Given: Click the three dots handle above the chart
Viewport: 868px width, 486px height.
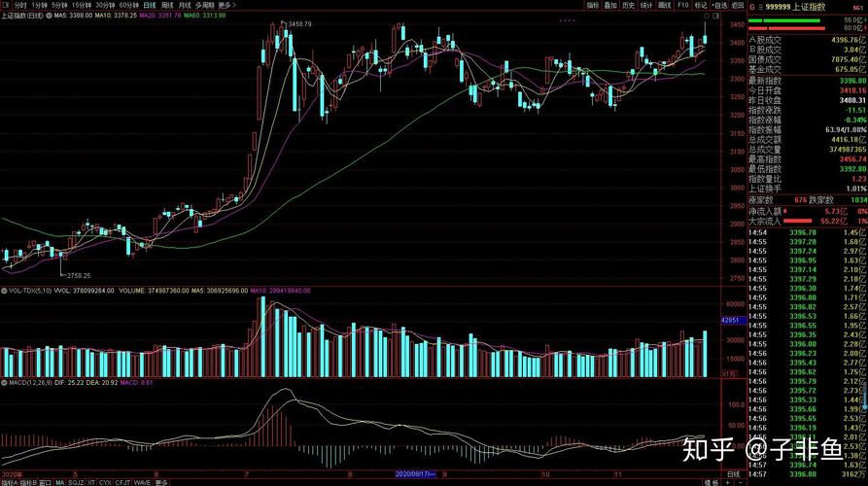Looking at the screenshot, I should coord(566,17).
